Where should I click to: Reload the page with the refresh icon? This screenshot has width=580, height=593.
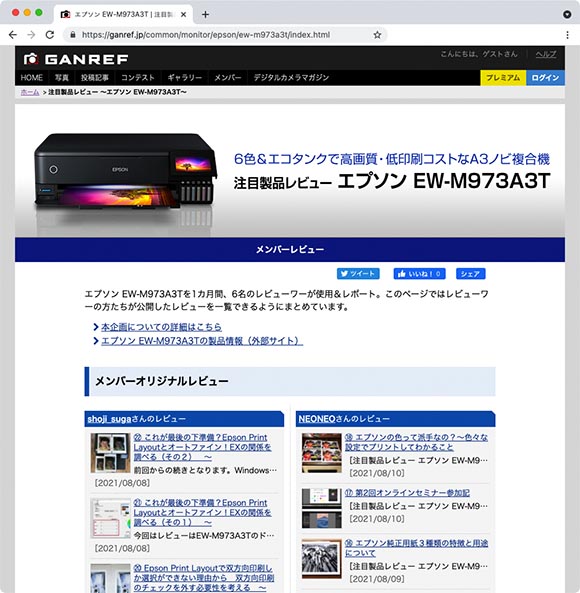(50, 35)
